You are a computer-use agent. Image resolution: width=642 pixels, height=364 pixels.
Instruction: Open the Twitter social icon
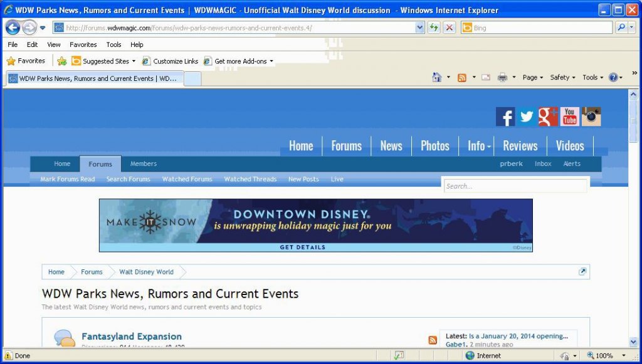[527, 117]
